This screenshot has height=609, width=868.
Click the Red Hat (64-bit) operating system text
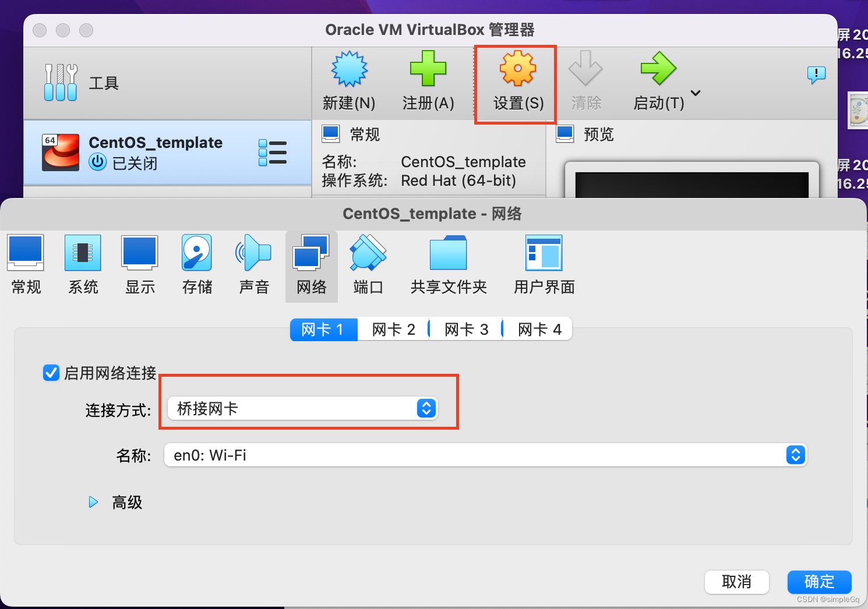[458, 180]
